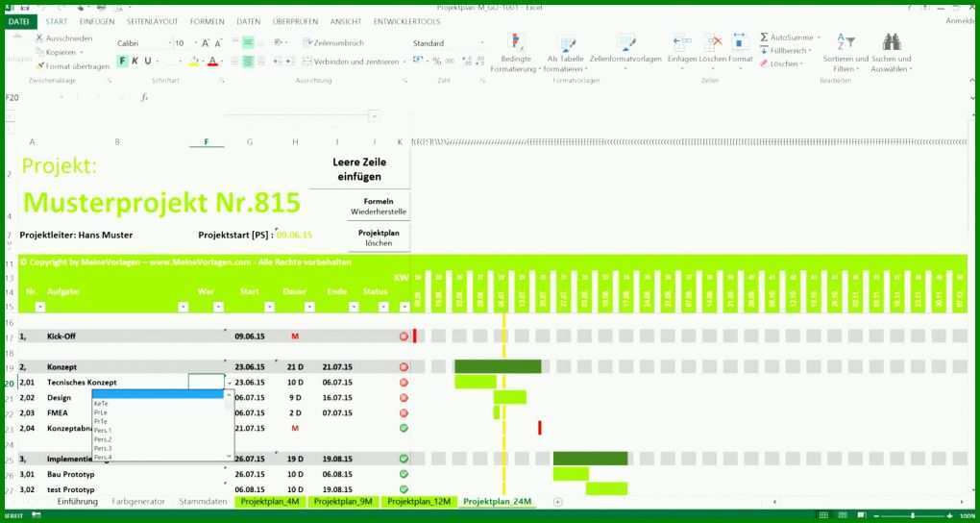Select Pers.3 in the dropdown list

[x=103, y=449]
